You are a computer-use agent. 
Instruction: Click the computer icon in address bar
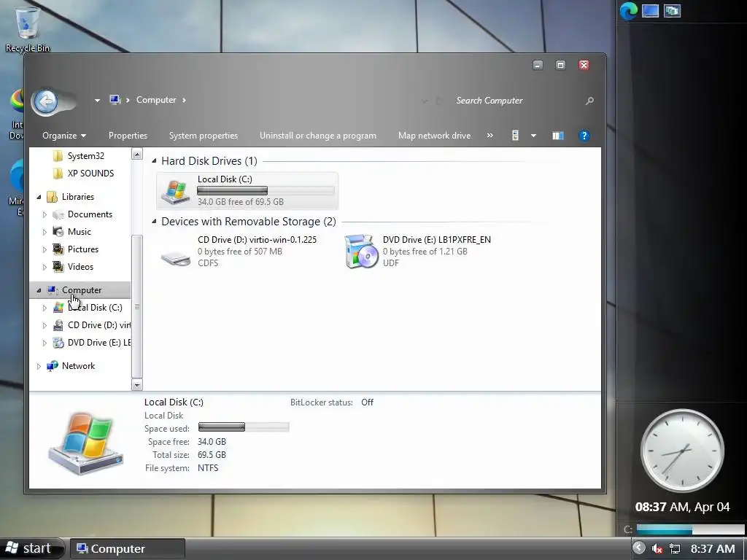tap(115, 100)
